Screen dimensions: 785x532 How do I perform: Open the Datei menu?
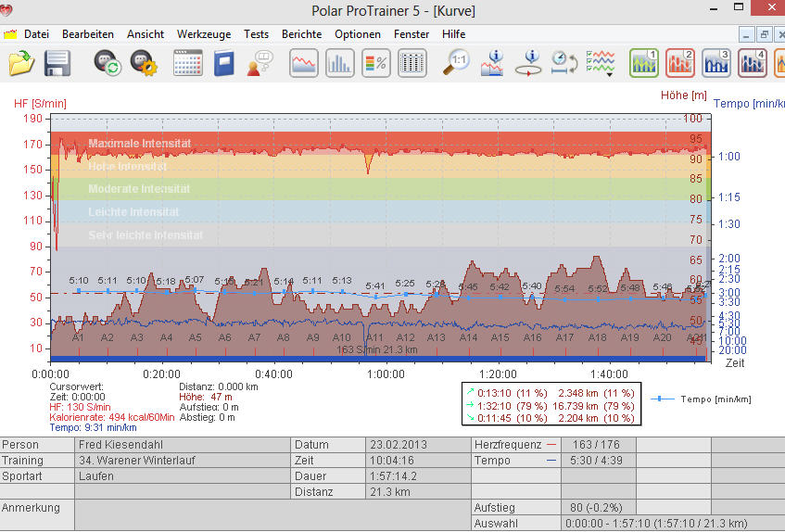click(36, 34)
